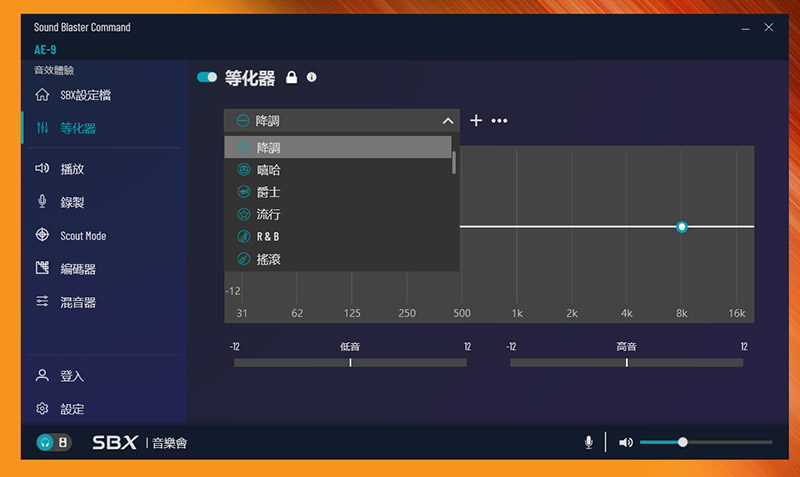The image size is (800, 477).
Task: Click the SBX 音樂會 profile label
Action: tap(139, 442)
